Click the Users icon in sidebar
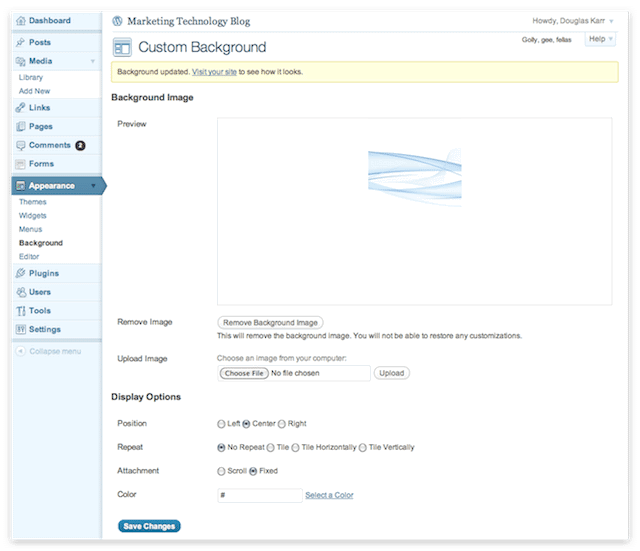The width and height of the screenshot is (640, 551). tap(20, 292)
